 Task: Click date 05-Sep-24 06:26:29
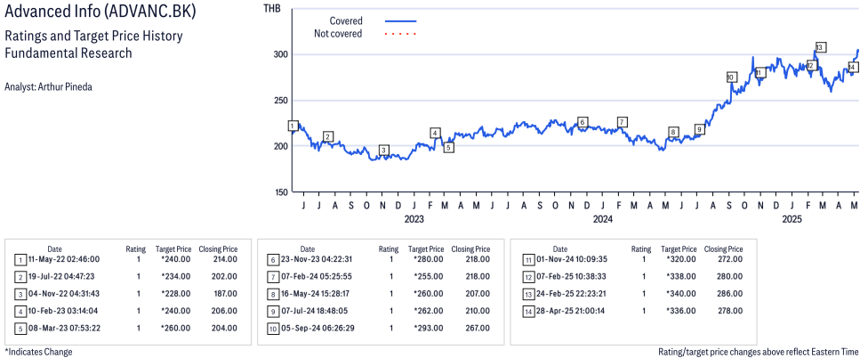pos(317,328)
